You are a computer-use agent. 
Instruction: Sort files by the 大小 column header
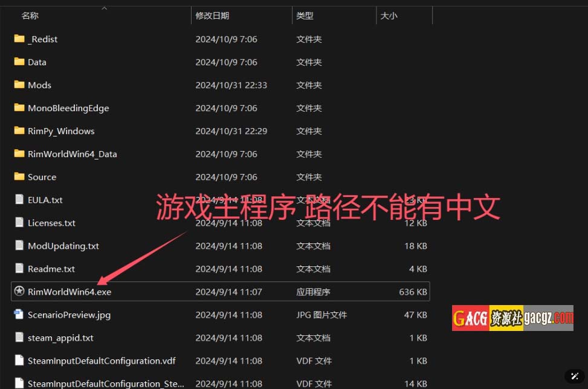(x=389, y=16)
